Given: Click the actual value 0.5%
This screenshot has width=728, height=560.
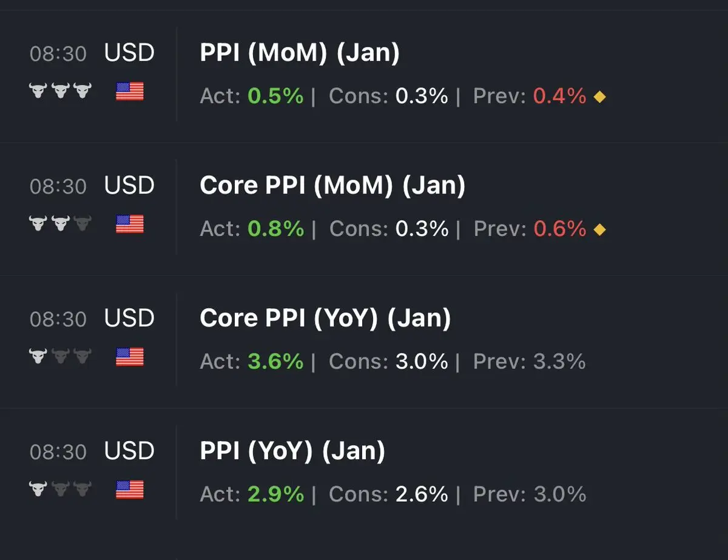Looking at the screenshot, I should 275,96.
